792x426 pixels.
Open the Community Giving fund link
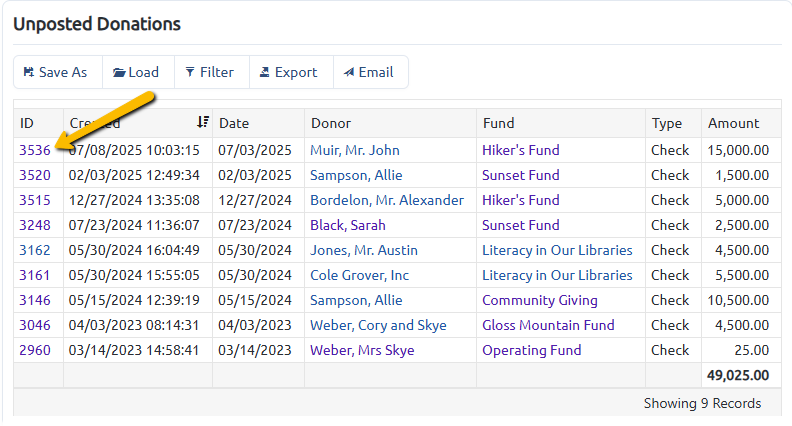point(539,300)
